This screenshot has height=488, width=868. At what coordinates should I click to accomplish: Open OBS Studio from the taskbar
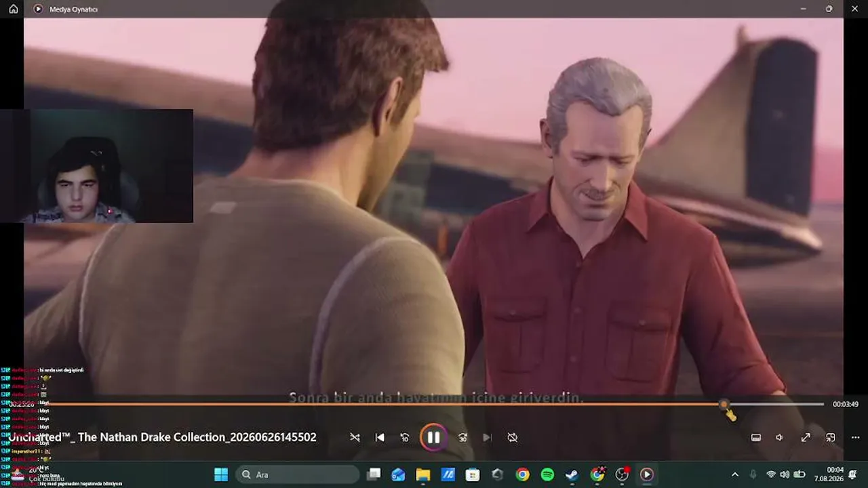[622, 474]
